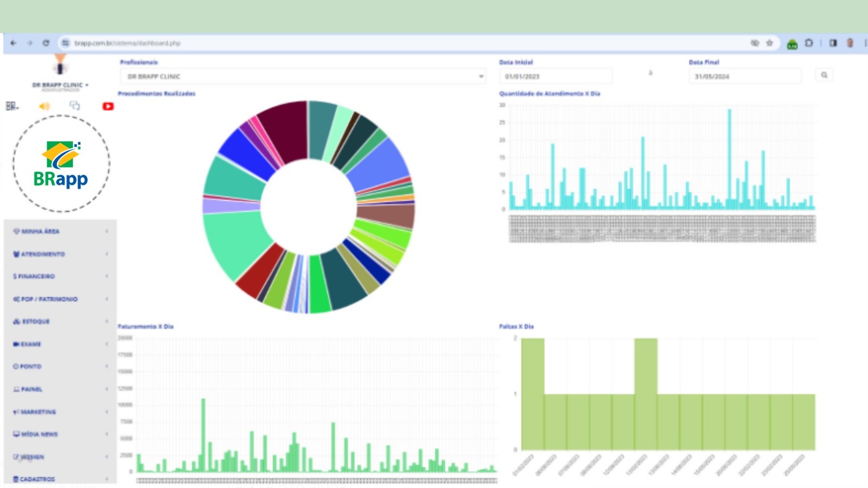This screenshot has width=868, height=488.
Task: Expand the DR BRAPP CLINIC user menu
Action: pos(60,85)
